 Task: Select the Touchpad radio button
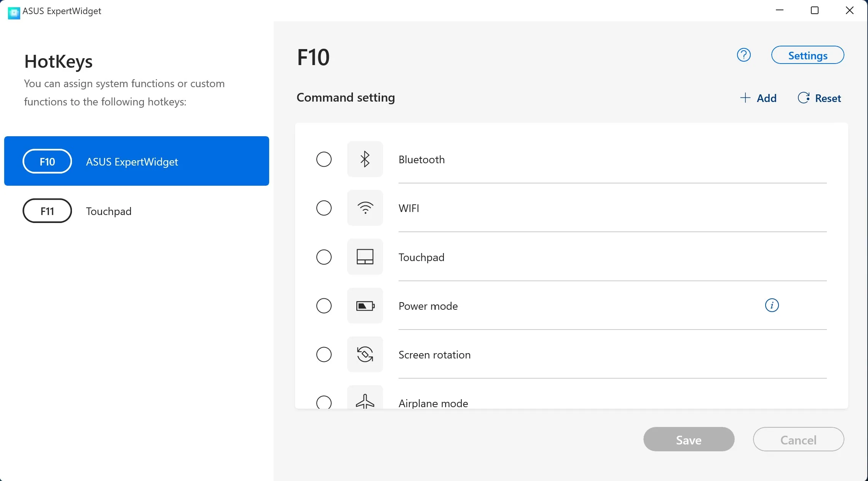(x=324, y=257)
